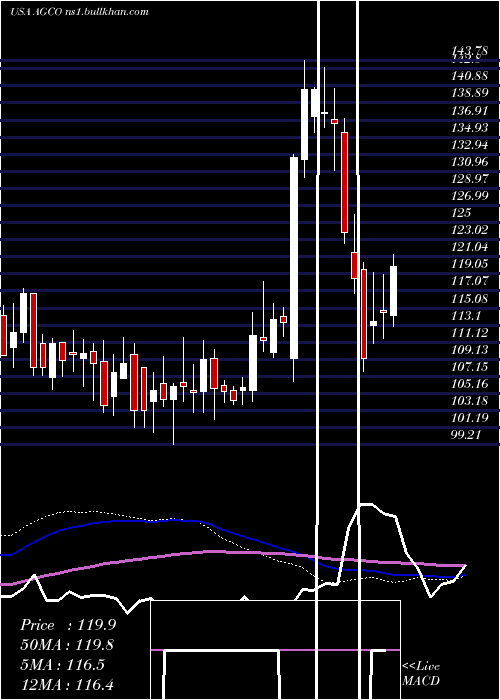Click the 105.16 price axis label
This screenshot has width=500, height=700.
coord(469,383)
